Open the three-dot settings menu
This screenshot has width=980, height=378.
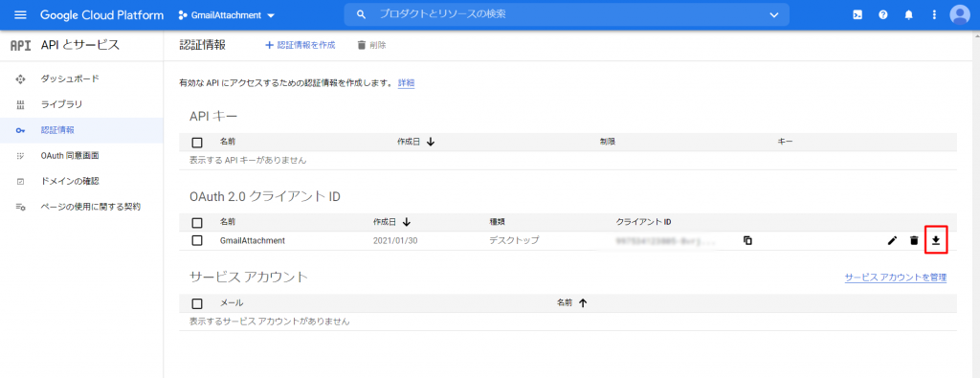tap(934, 15)
